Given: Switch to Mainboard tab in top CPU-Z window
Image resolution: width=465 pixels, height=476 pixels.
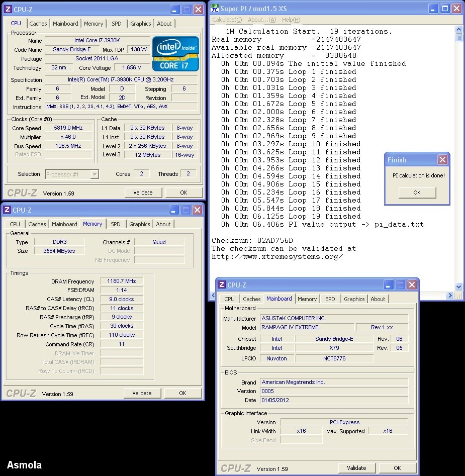Looking at the screenshot, I should click(65, 24).
